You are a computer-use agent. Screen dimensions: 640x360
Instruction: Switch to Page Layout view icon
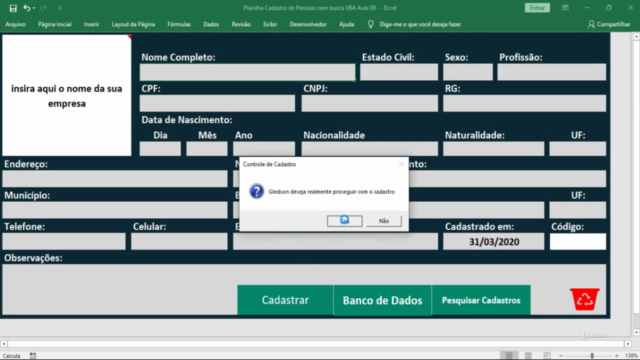(x=528, y=356)
